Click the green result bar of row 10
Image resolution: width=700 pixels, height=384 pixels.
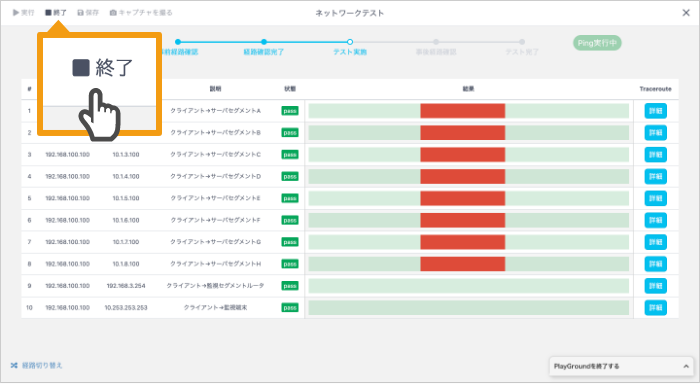click(x=468, y=308)
